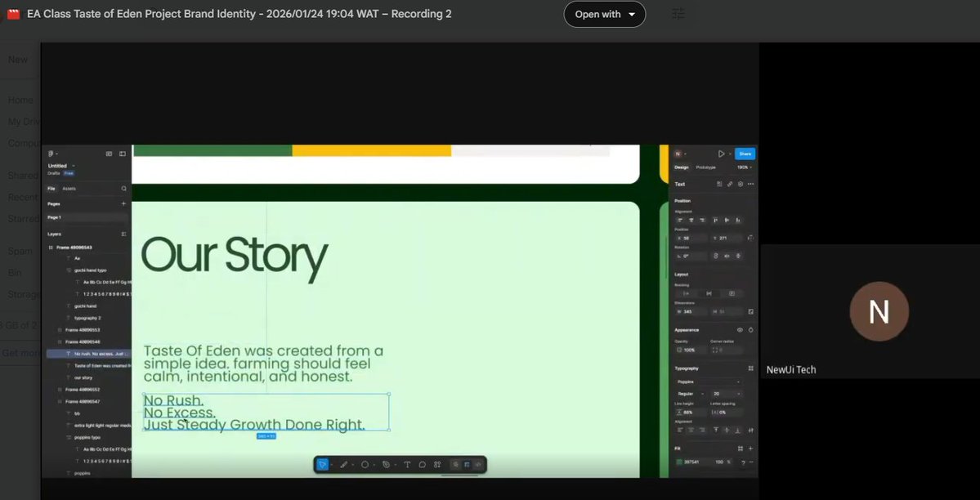Open the 190% zoom dropdown

[745, 167]
